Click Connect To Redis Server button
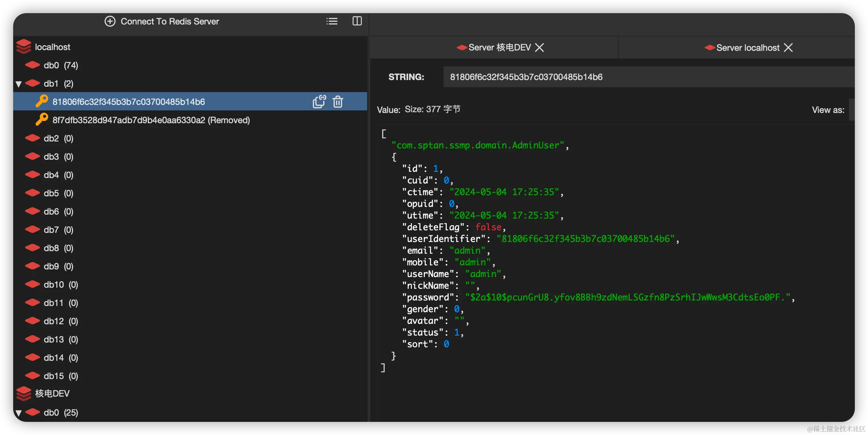 [170, 22]
